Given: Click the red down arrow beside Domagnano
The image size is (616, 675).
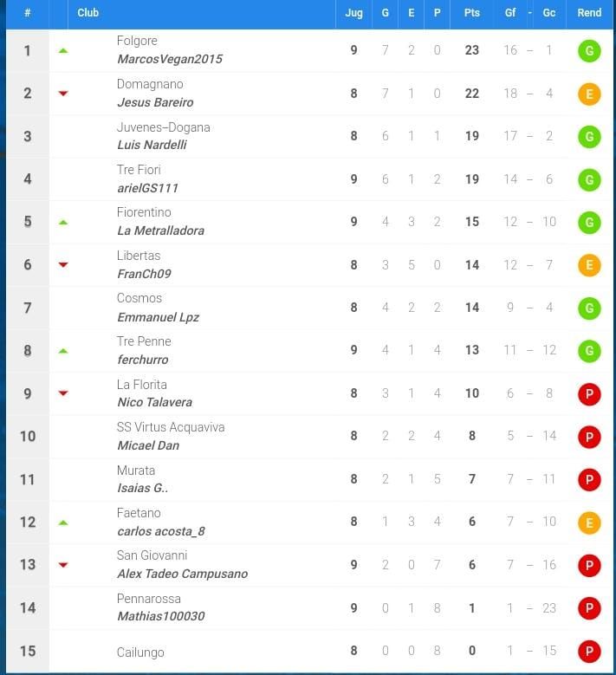Looking at the screenshot, I should pos(63,94).
